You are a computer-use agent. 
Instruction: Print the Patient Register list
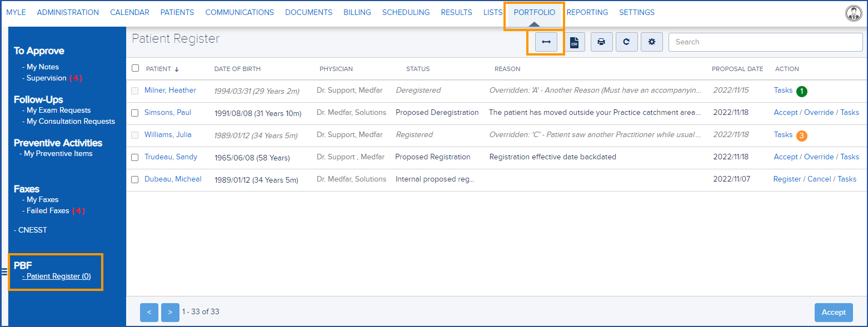601,42
